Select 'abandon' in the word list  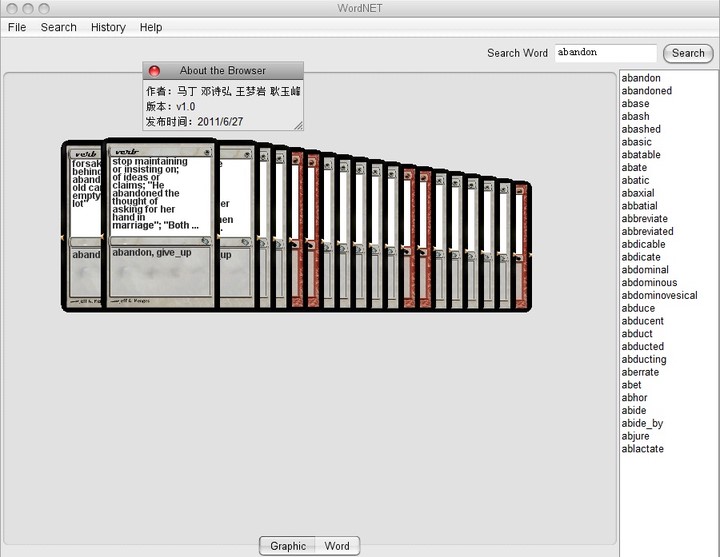click(x=641, y=78)
